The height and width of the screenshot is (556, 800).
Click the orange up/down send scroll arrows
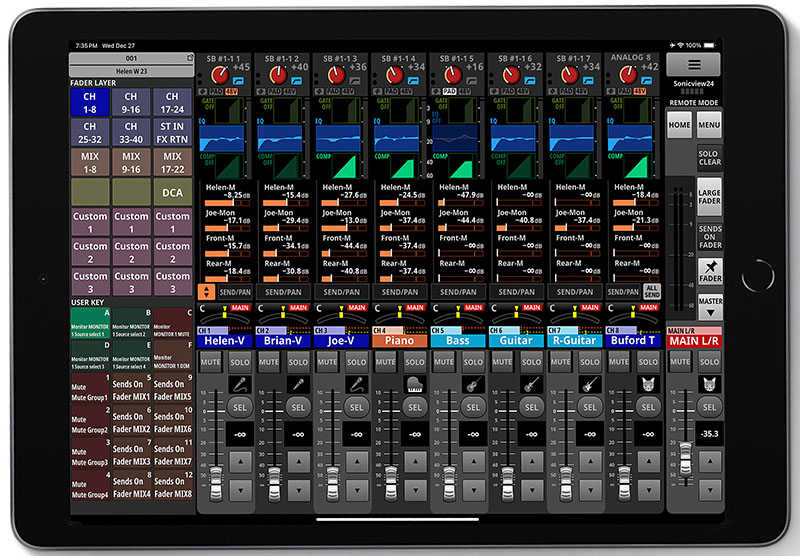(x=207, y=292)
